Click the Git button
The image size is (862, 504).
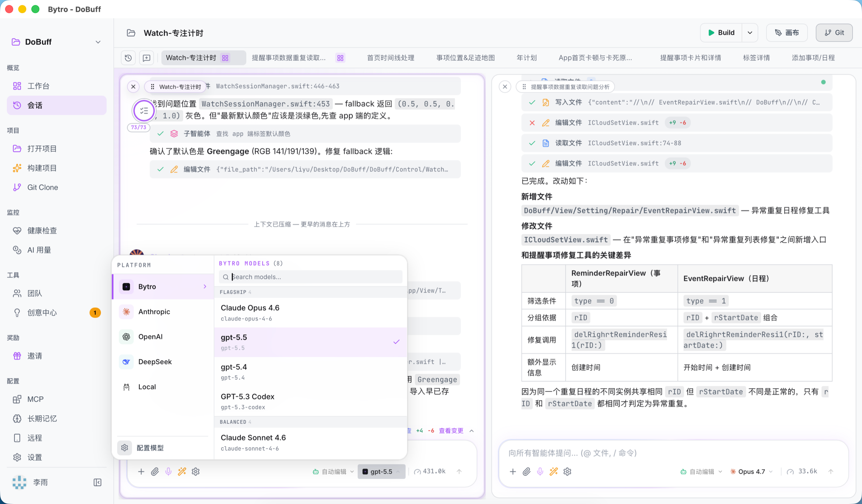(834, 33)
